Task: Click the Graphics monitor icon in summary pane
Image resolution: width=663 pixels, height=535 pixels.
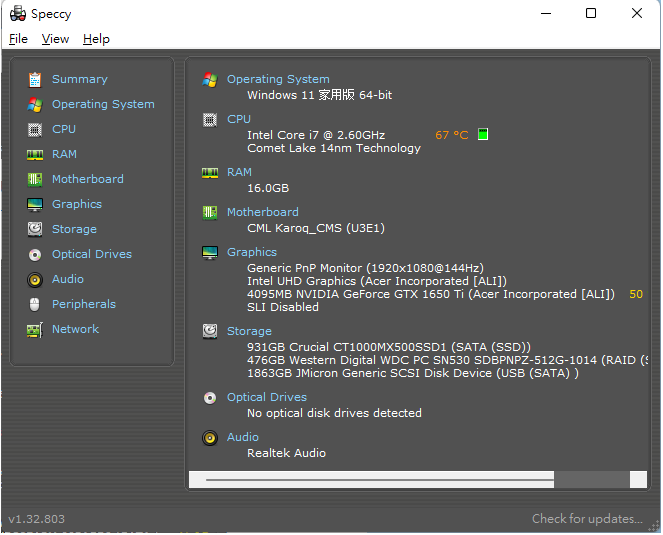Action: (210, 252)
